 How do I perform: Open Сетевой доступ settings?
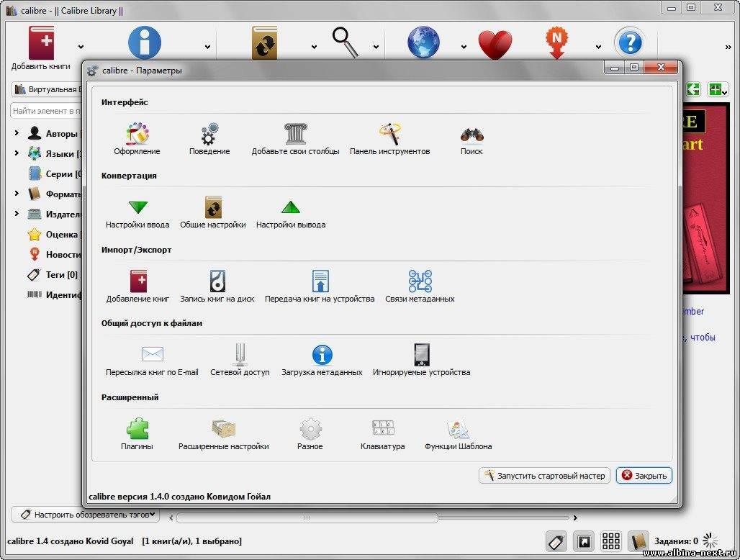240,361
